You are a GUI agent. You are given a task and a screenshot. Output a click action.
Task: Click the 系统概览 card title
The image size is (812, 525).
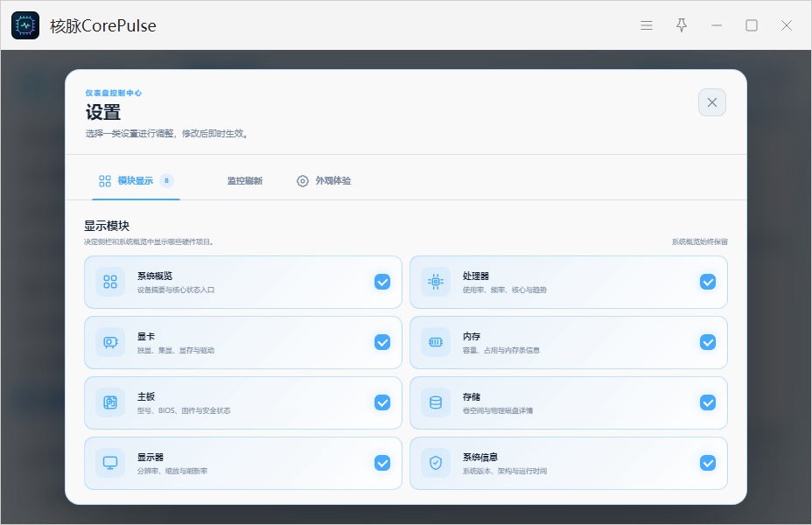(155, 276)
